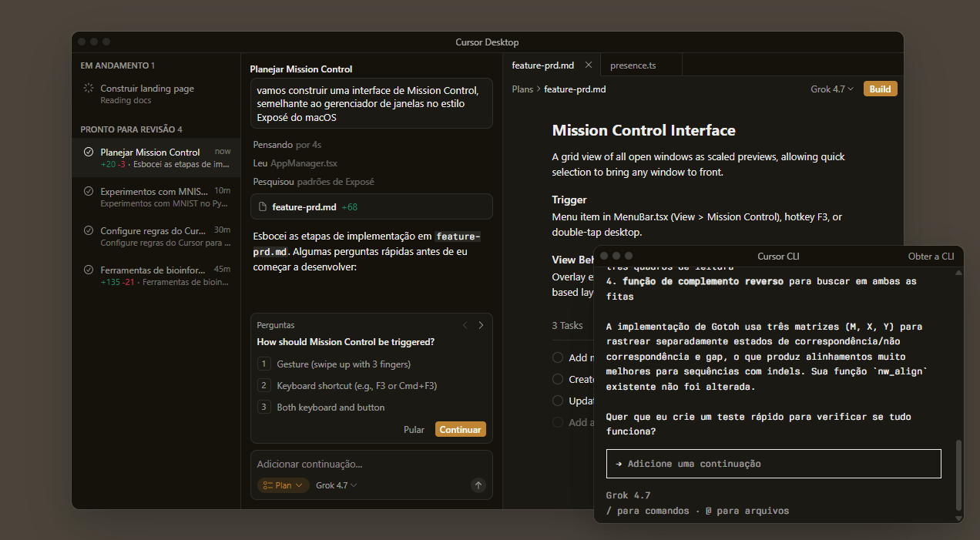
Task: Click Pesquisou padrões de Exposé step
Action: pos(314,182)
